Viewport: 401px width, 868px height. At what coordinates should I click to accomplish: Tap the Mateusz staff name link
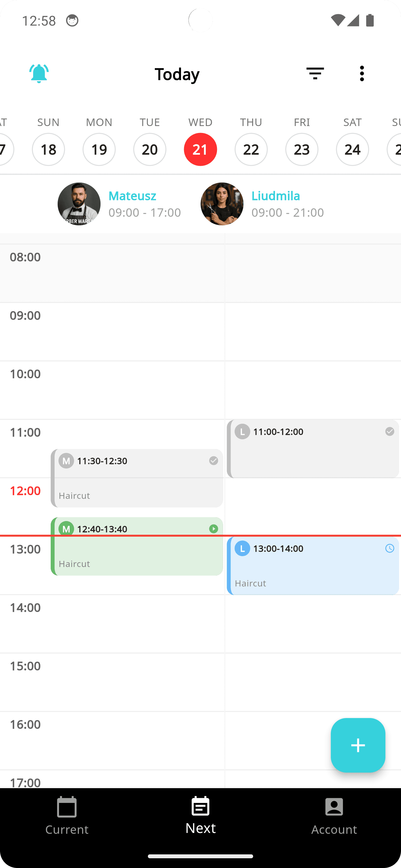point(132,196)
